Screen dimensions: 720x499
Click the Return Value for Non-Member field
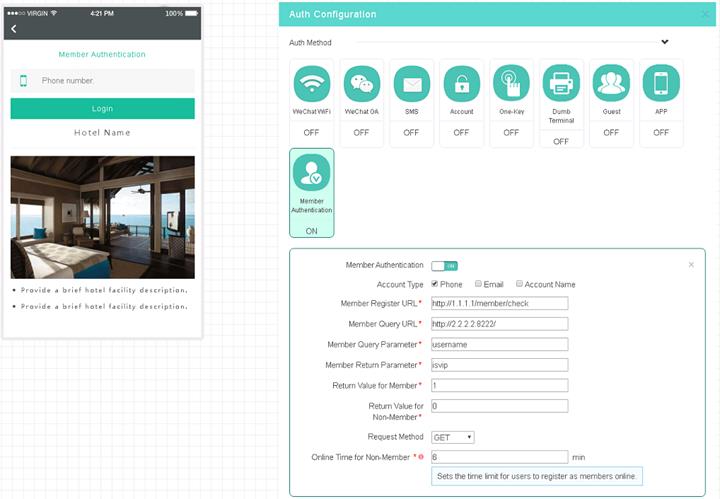[500, 406]
